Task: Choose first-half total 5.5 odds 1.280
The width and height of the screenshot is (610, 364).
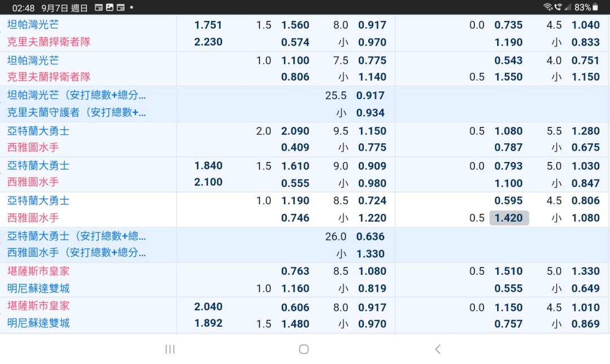Action: pos(586,131)
